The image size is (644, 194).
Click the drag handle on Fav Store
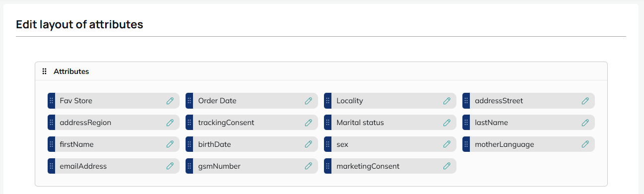point(51,101)
